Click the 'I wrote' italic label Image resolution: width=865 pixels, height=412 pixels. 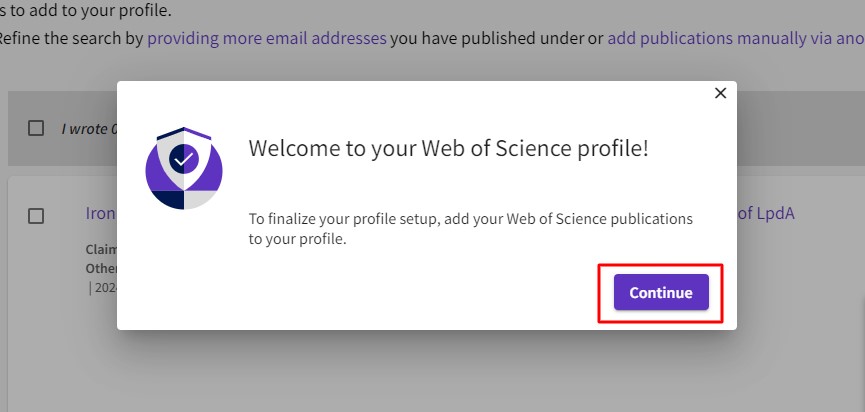pyautogui.click(x=88, y=128)
